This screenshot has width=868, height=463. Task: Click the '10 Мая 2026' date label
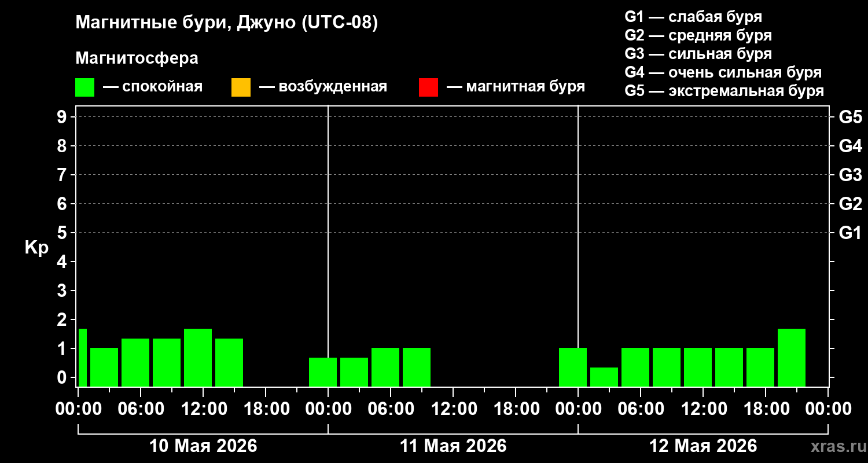pyautogui.click(x=203, y=446)
